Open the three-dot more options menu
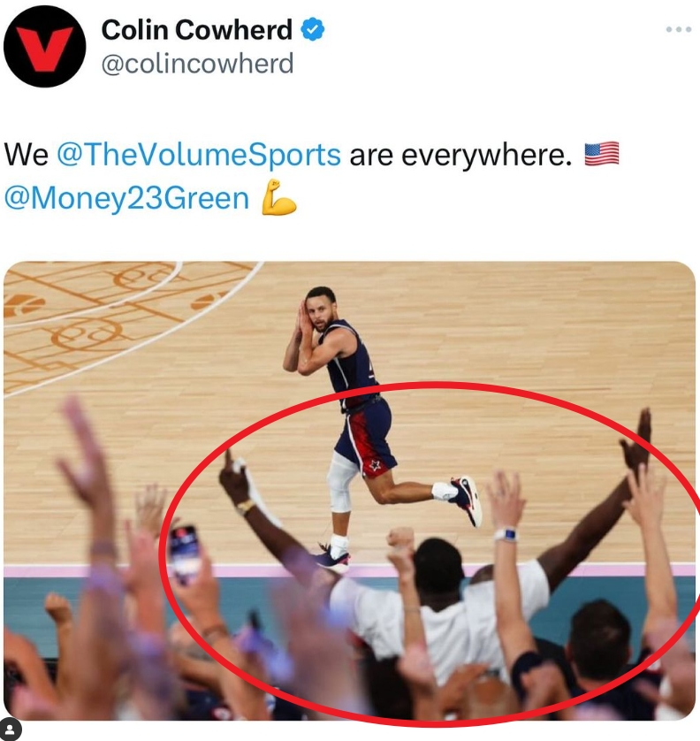Viewport: 700px width, 741px height. pyautogui.click(x=678, y=29)
